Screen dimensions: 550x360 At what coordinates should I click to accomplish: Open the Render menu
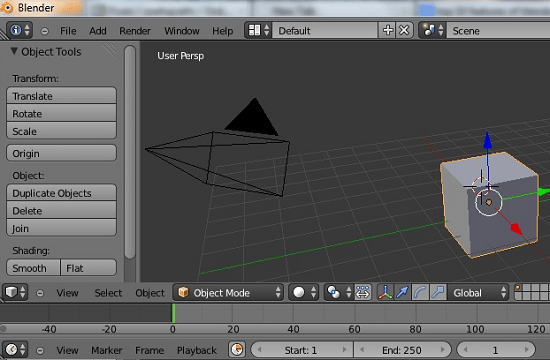[x=135, y=31]
